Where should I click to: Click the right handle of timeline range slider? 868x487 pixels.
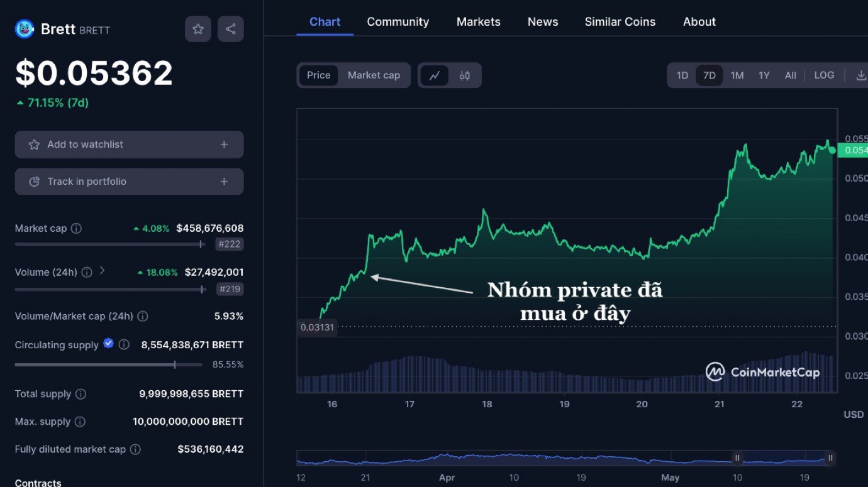click(x=830, y=458)
